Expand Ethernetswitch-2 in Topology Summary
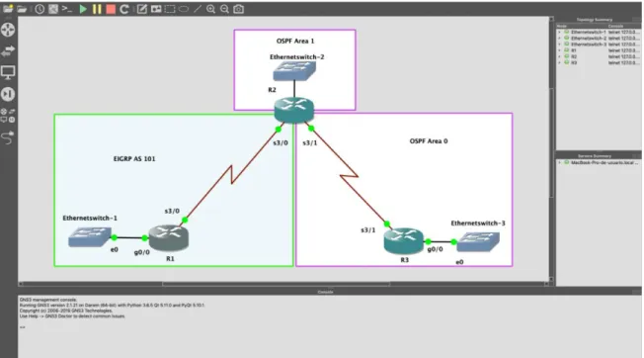This screenshot has width=644, height=358. pos(559,39)
